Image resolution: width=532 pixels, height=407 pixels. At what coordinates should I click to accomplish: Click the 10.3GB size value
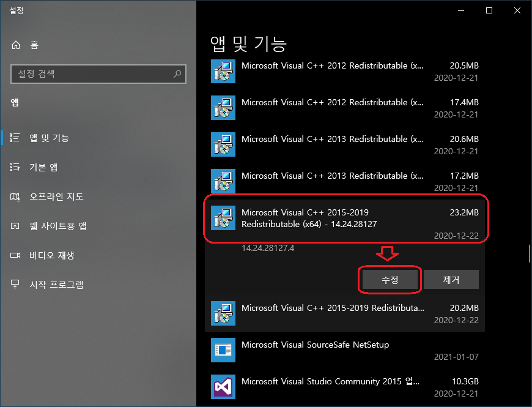pos(465,381)
